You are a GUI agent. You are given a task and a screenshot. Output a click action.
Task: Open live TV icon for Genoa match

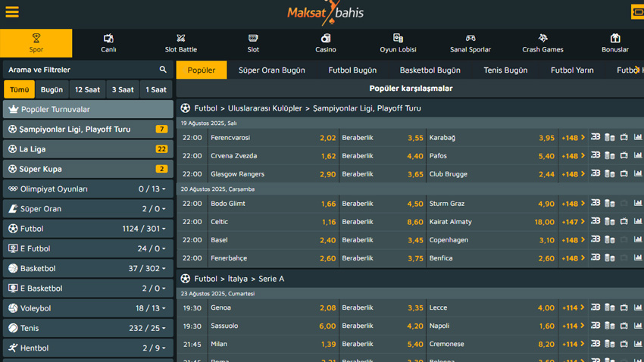point(624,307)
